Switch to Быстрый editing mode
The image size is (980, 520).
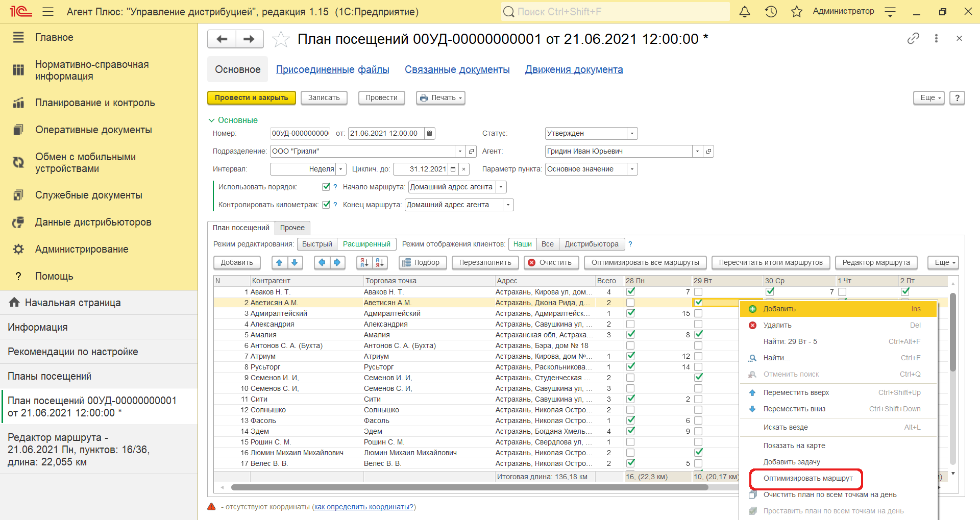[x=317, y=244]
